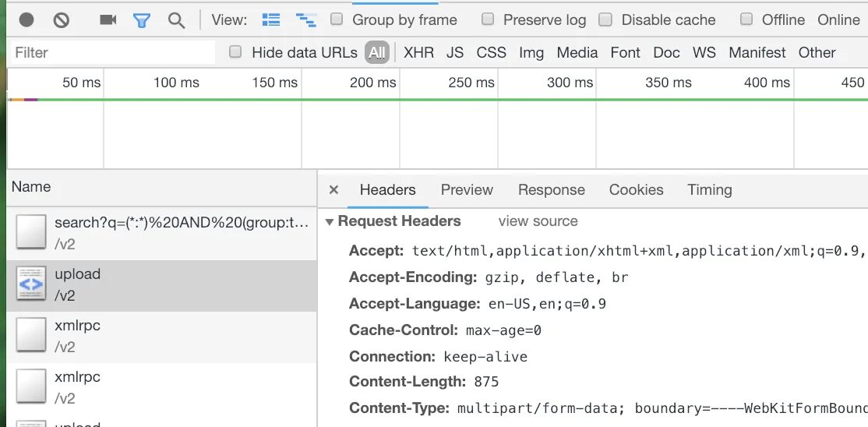Screen dimensions: 868x427
Task: Open the Timing tab
Action: [x=709, y=190]
